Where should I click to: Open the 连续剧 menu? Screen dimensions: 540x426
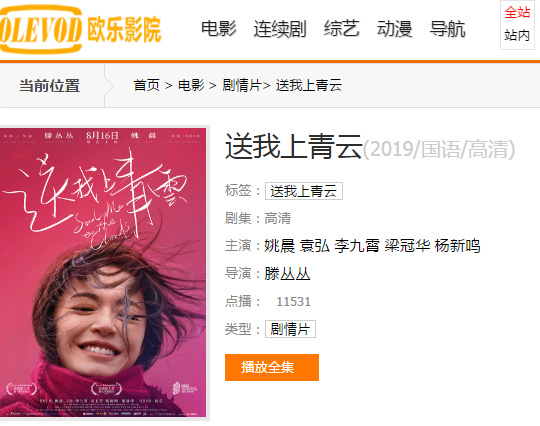280,29
